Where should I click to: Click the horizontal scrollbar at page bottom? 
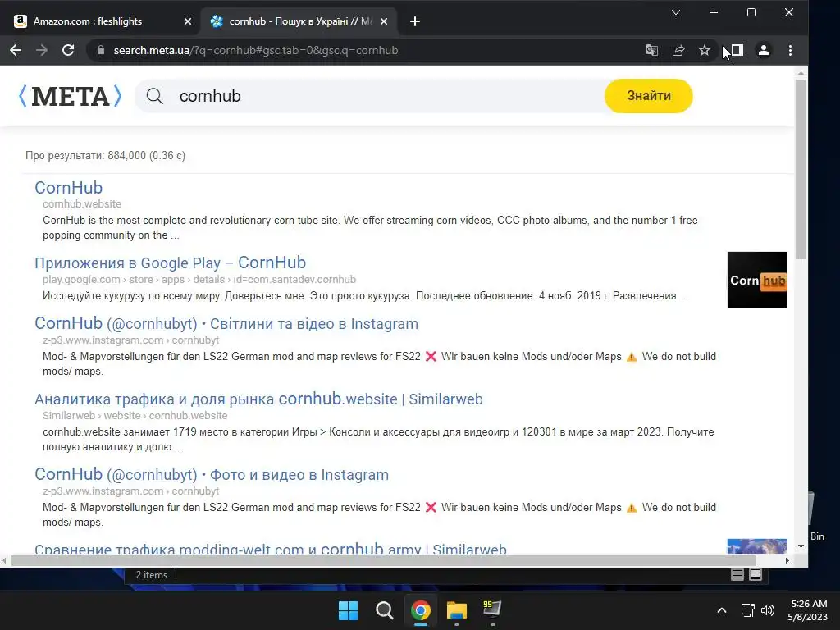[x=383, y=561]
